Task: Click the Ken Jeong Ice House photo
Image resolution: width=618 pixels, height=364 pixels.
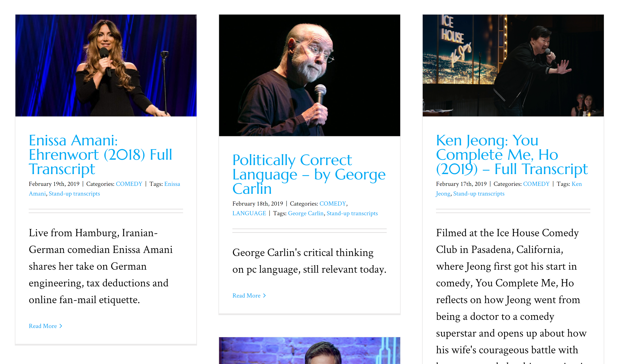Action: pos(513,65)
